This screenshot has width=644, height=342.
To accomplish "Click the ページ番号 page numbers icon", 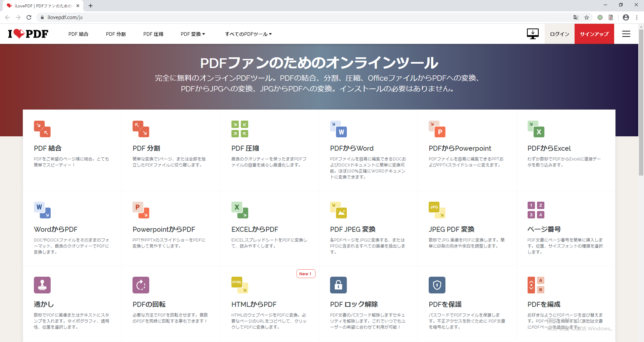I will [536, 210].
